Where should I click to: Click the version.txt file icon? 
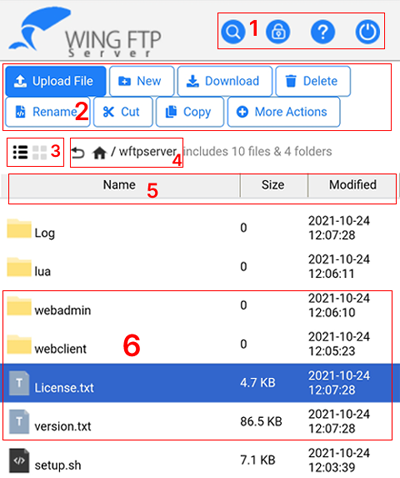click(x=19, y=422)
